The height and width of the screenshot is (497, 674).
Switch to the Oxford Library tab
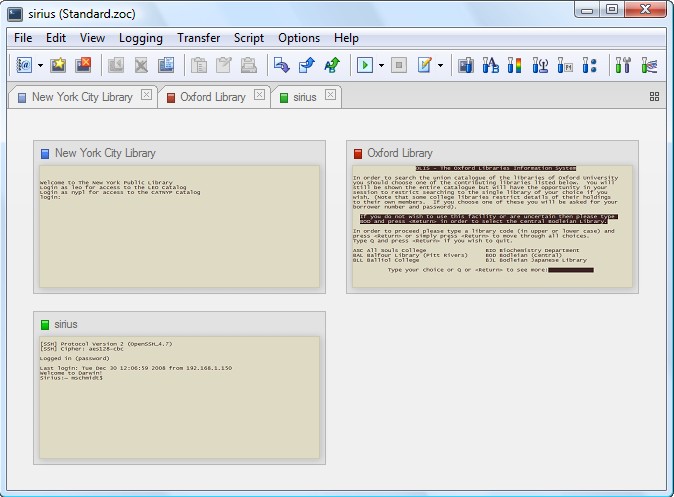(x=213, y=97)
